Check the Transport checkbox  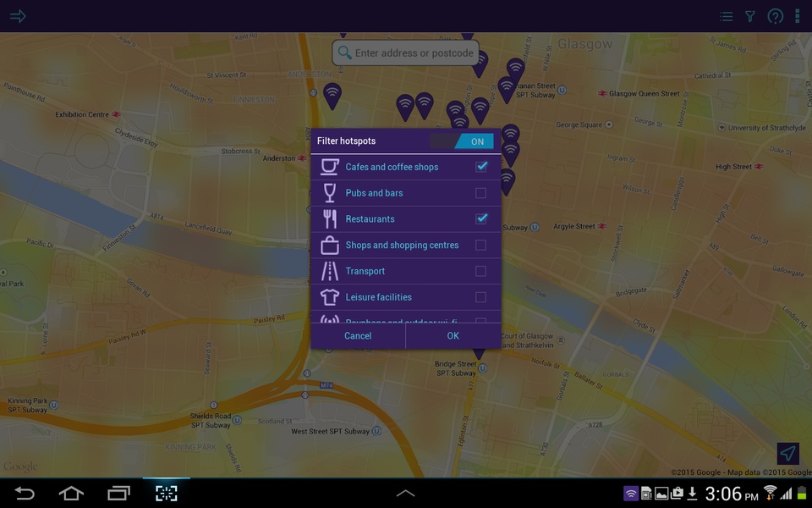[480, 271]
